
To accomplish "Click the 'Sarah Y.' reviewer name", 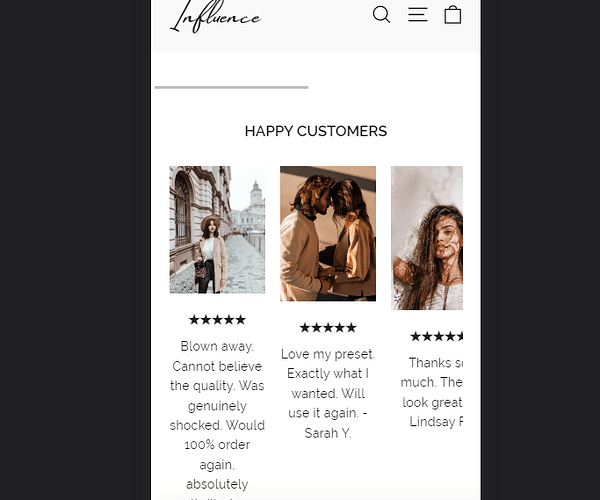I will tap(328, 433).
